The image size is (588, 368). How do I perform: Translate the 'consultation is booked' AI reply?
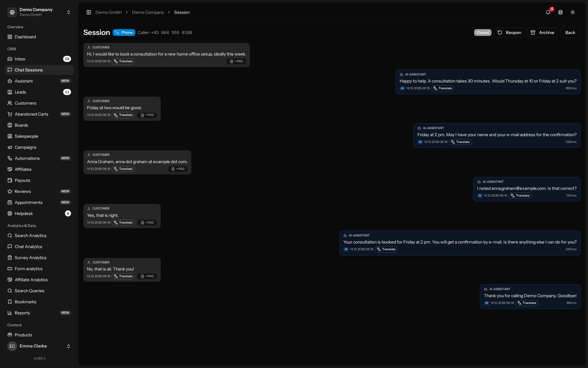386,249
